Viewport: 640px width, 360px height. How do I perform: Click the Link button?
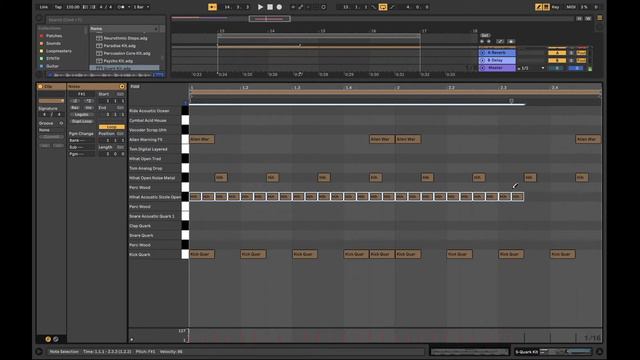[x=44, y=7]
